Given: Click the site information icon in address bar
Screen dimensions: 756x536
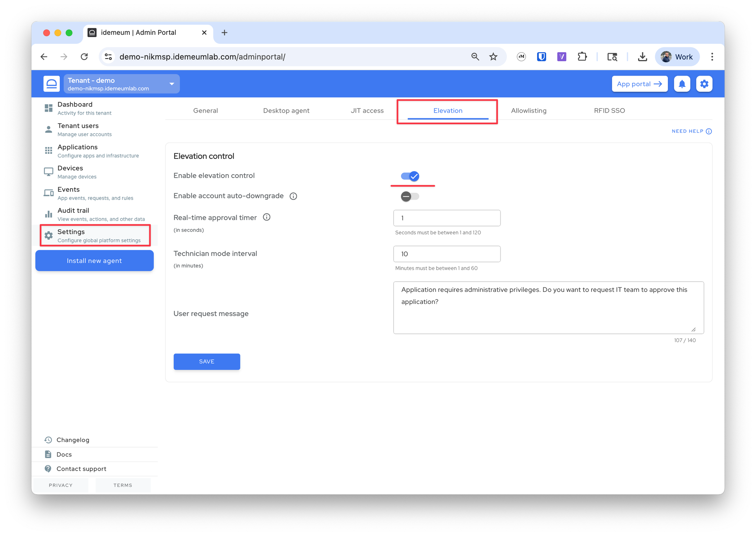Looking at the screenshot, I should (108, 57).
